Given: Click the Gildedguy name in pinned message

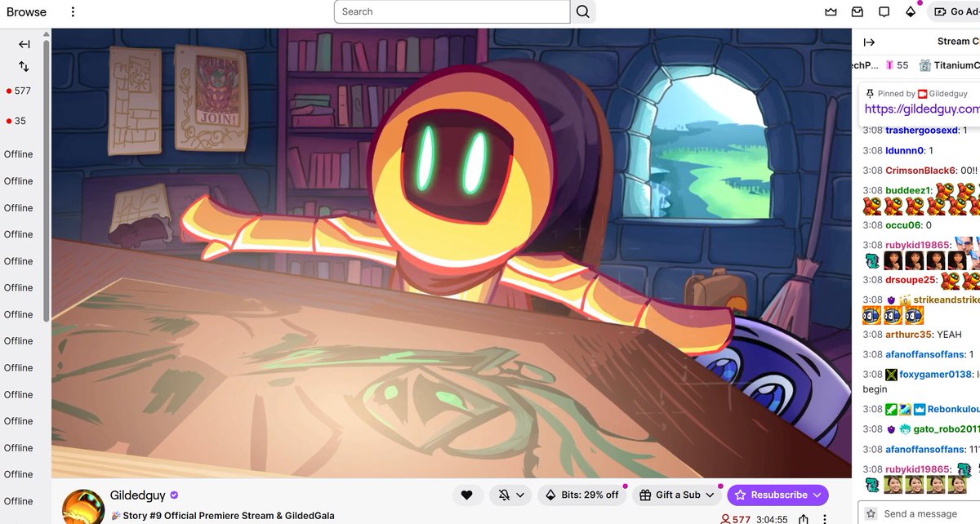Looking at the screenshot, I should tap(948, 94).
